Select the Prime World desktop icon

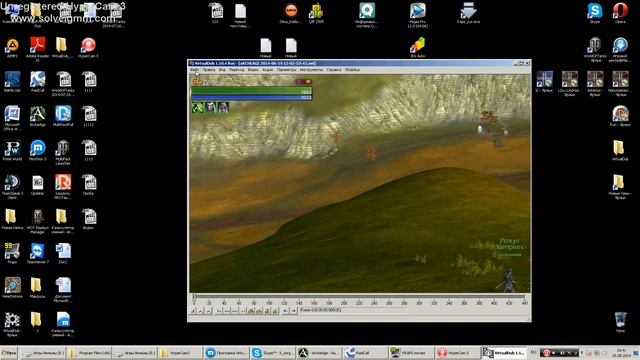click(x=12, y=151)
